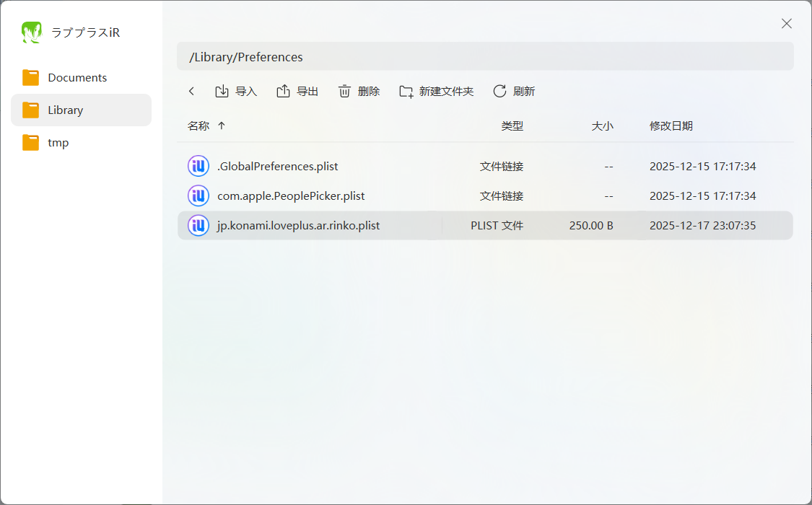
Task: Select file name jp.konami.loveplus.ar.rinko.plist
Action: coord(298,226)
